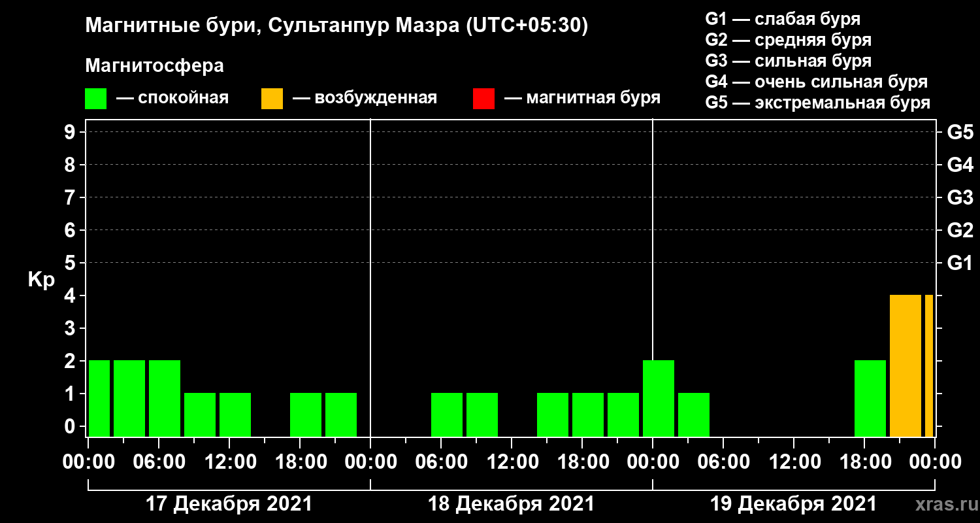Click the Kp 1 bar just before 12:00 on 17 December
This screenshot has height=523, width=980.
point(200,415)
